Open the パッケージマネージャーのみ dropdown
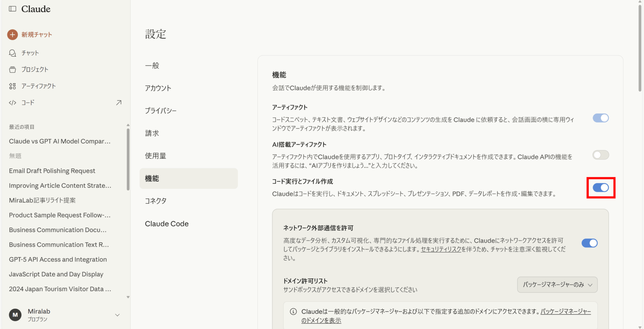Image resolution: width=644 pixels, height=329 pixels. 557,285
